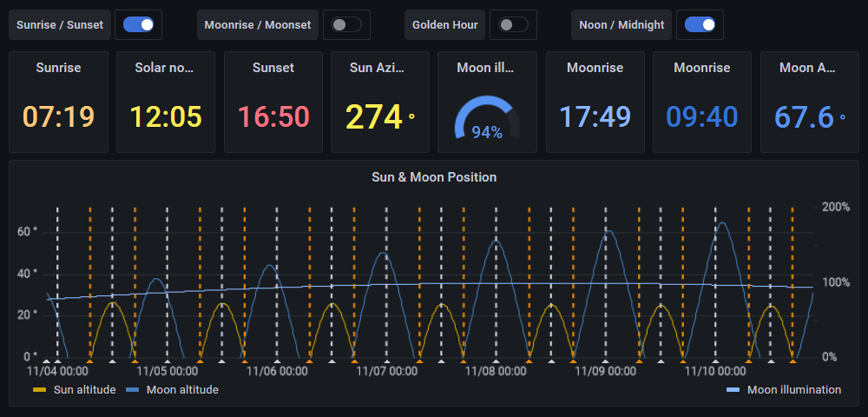Click the 11/06 00:00 axis label

tap(277, 370)
